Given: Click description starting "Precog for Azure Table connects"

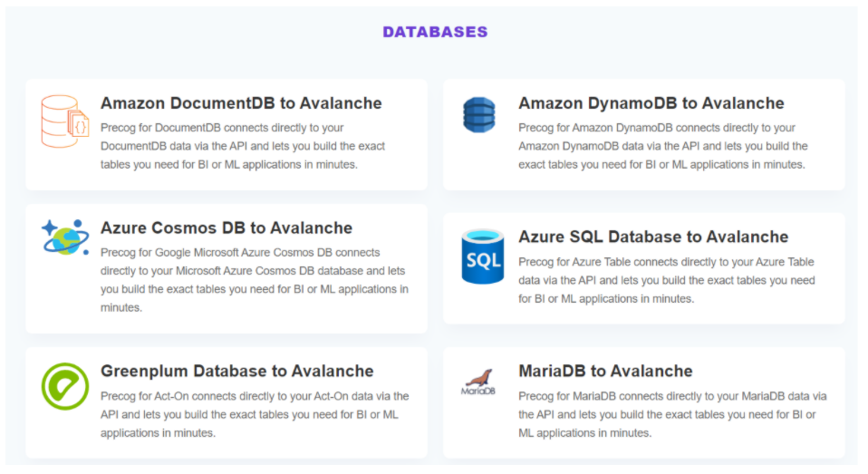Looking at the screenshot, I should (667, 280).
